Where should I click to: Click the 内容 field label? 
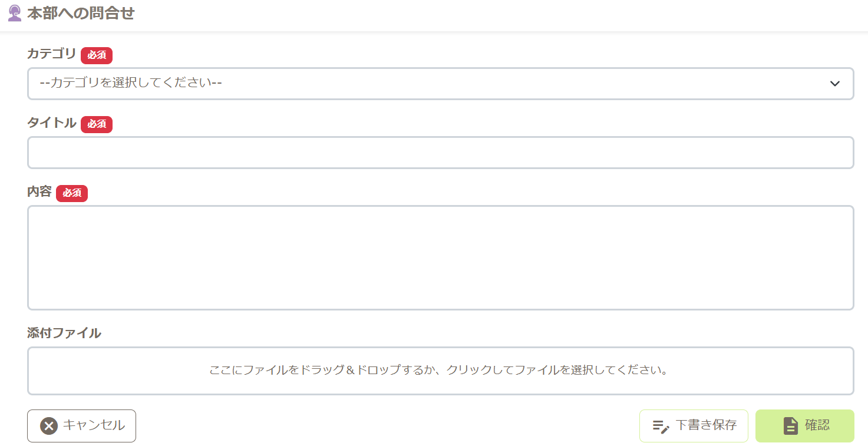39,191
